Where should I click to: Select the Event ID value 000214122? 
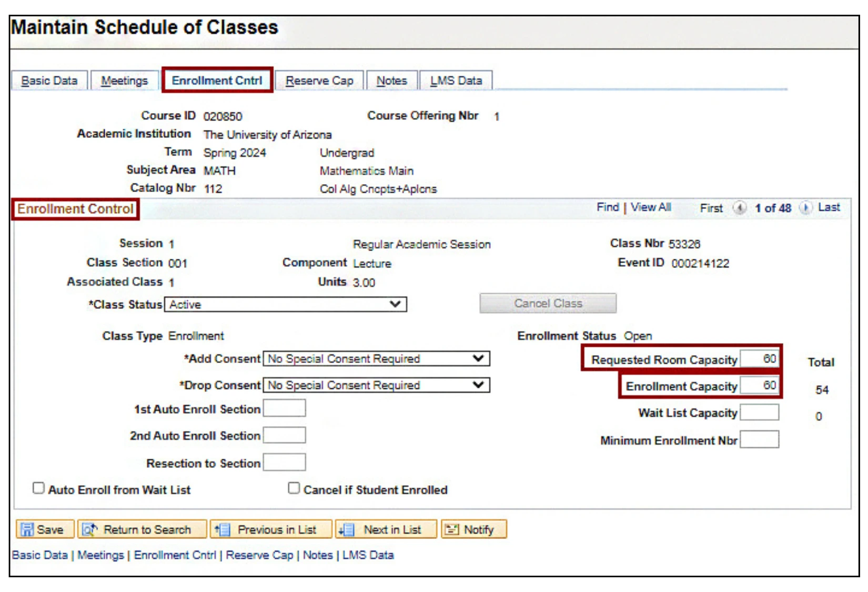[700, 264]
